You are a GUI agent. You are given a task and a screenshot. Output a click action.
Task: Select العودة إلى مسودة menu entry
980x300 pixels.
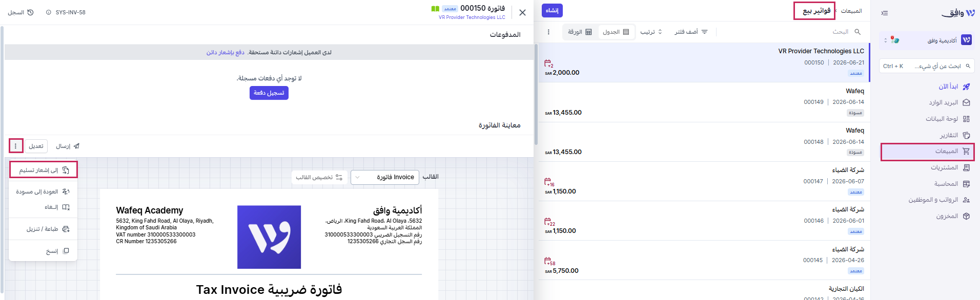coord(43,191)
